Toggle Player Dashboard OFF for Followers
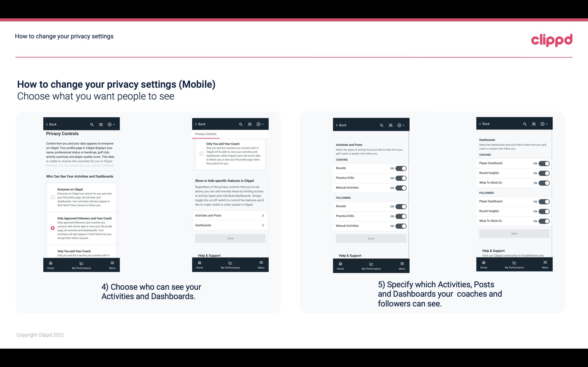 (x=544, y=202)
